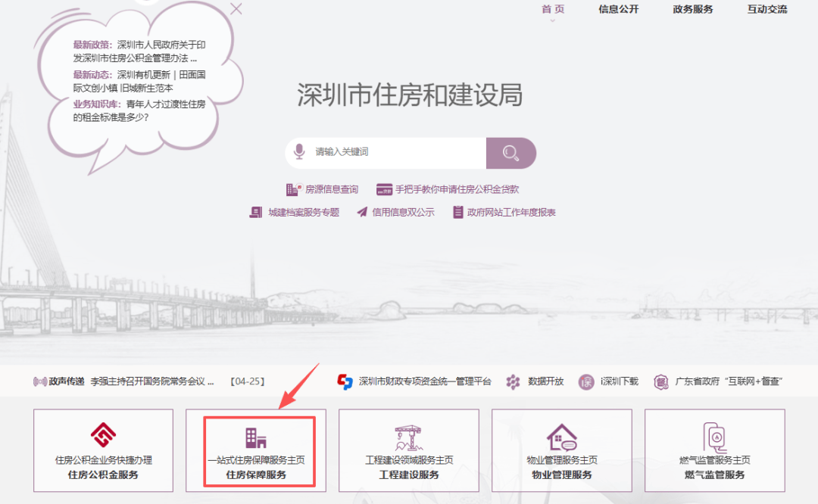
Task: Open the 政务服务 menu
Action: pos(693,9)
